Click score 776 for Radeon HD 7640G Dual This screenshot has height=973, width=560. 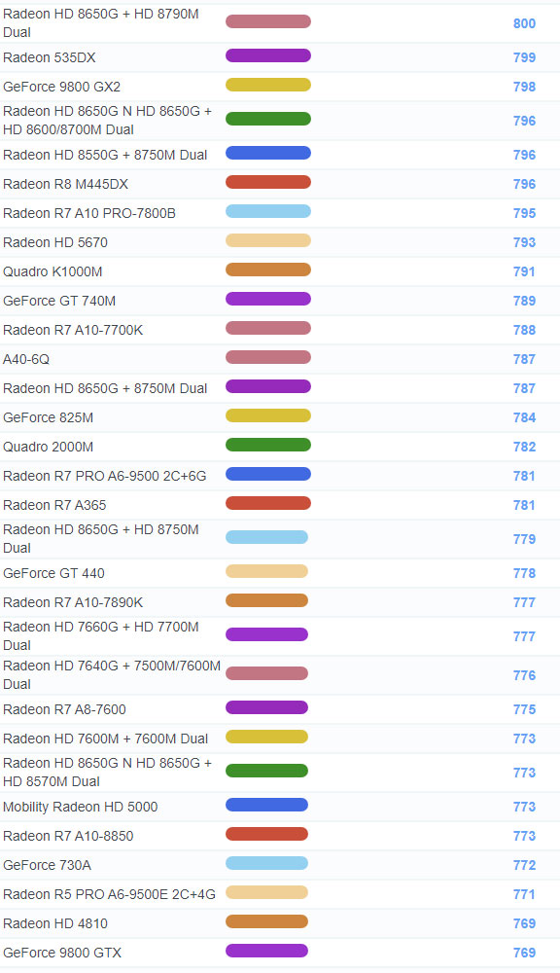coord(524,675)
